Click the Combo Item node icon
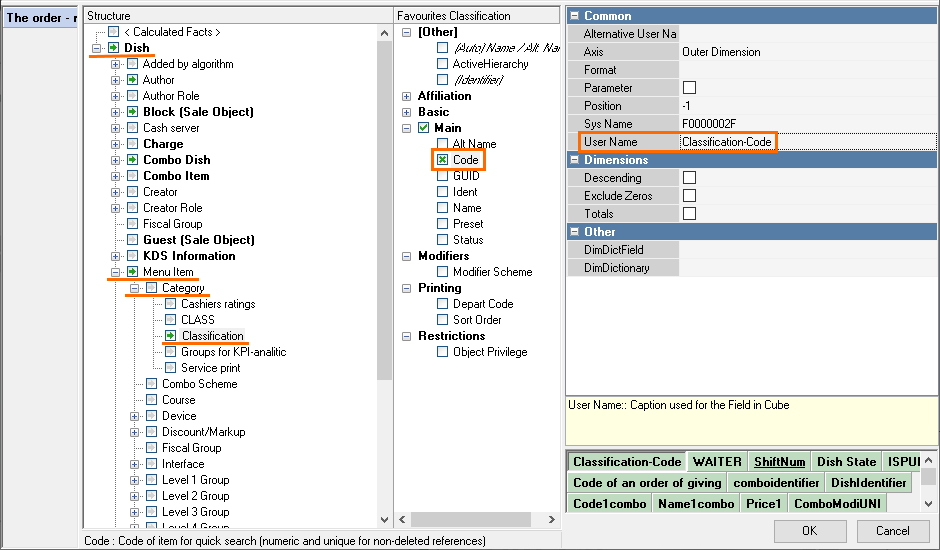The width and height of the screenshot is (940, 550). 132,176
